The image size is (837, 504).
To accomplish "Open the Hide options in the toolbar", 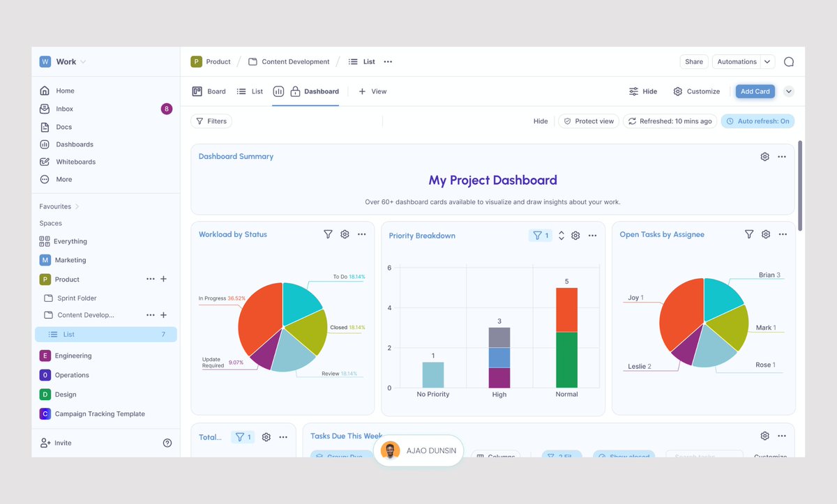I will (643, 91).
